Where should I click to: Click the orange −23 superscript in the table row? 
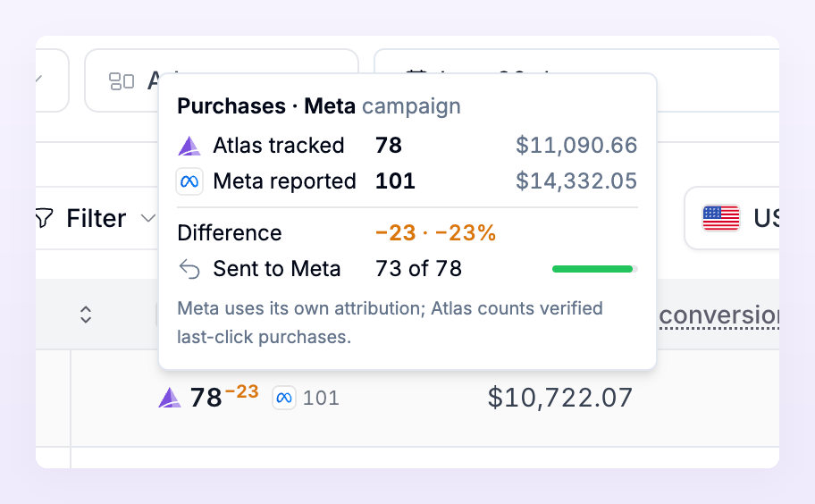[x=241, y=391]
